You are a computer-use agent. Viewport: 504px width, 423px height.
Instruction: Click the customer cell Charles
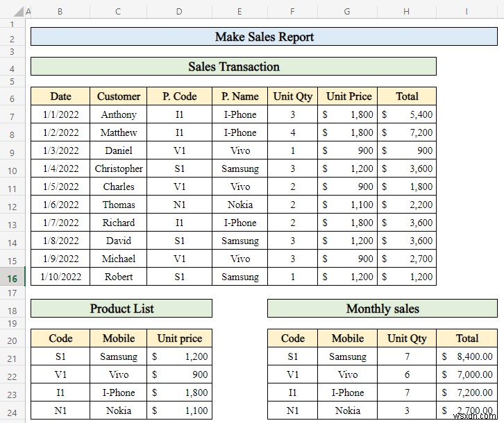[118, 187]
